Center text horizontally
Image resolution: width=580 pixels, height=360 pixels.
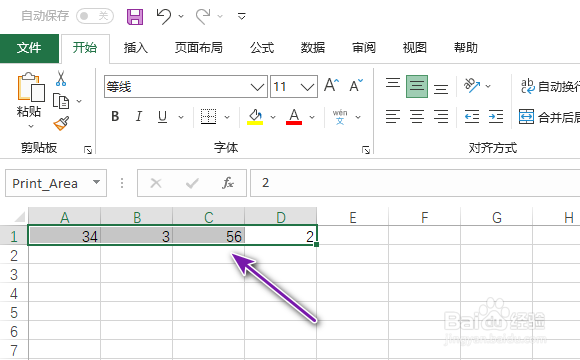(x=417, y=117)
